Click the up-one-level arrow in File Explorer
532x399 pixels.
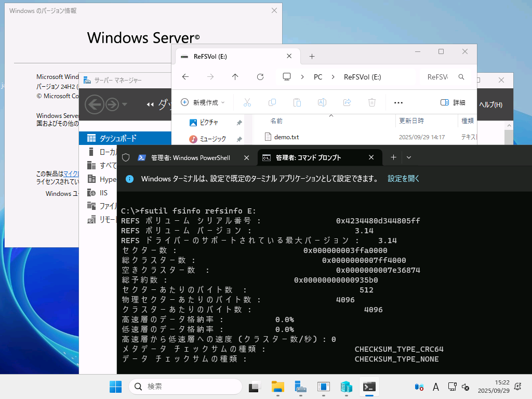(235, 76)
